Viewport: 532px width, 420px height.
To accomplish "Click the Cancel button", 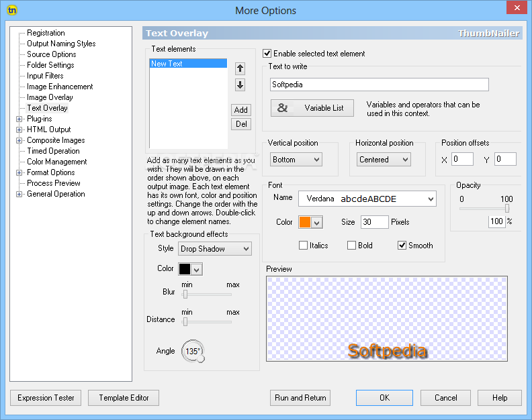I will 445,398.
